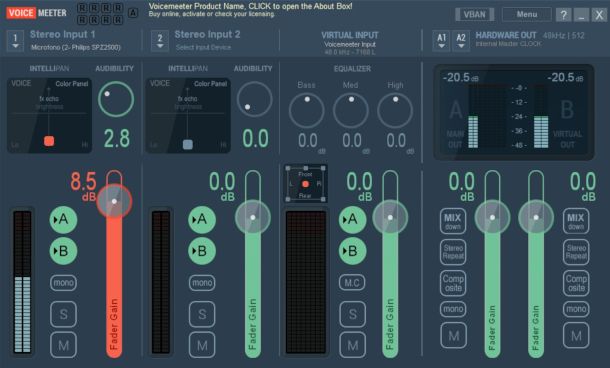Click the Med equalizer knob
The height and width of the screenshot is (368, 610).
(351, 110)
